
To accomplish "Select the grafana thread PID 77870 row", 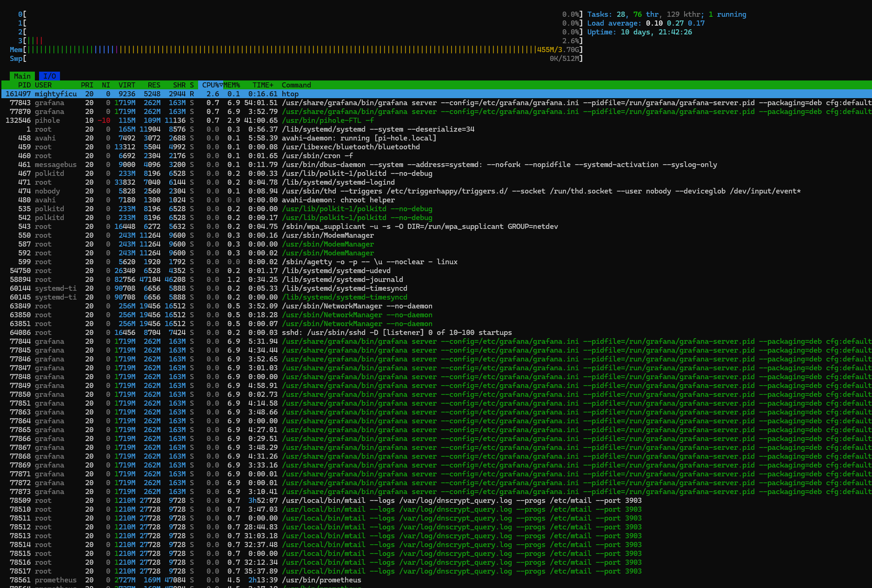I will click(x=436, y=112).
